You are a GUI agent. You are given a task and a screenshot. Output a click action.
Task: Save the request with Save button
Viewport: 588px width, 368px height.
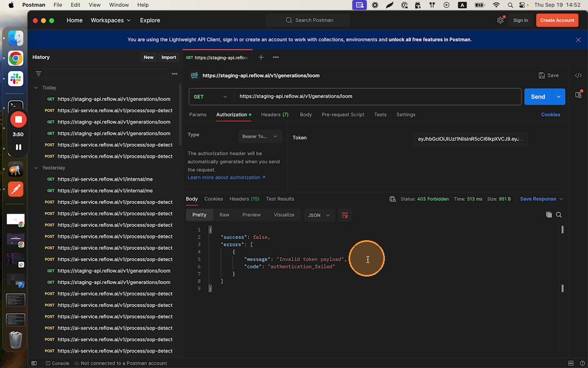coord(549,76)
